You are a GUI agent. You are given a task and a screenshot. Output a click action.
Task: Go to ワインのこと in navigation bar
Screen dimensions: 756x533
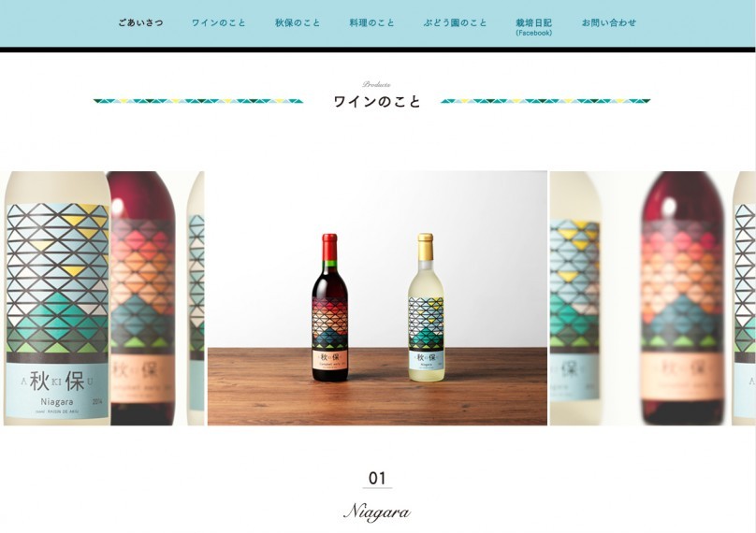tap(219, 22)
